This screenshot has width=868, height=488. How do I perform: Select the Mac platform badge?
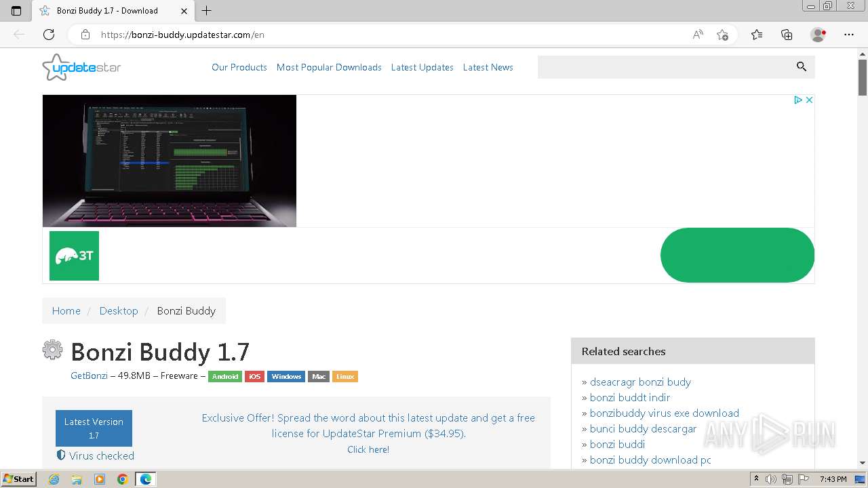point(319,376)
